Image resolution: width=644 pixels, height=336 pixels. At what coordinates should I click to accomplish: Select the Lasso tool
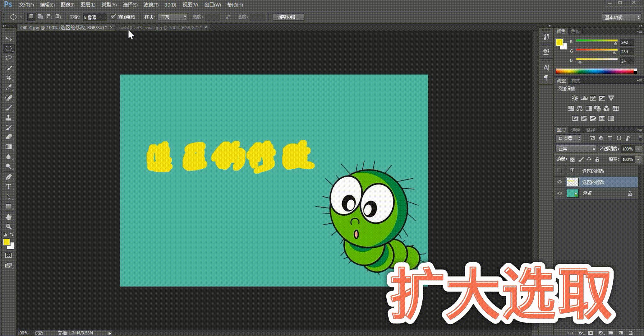click(x=9, y=58)
